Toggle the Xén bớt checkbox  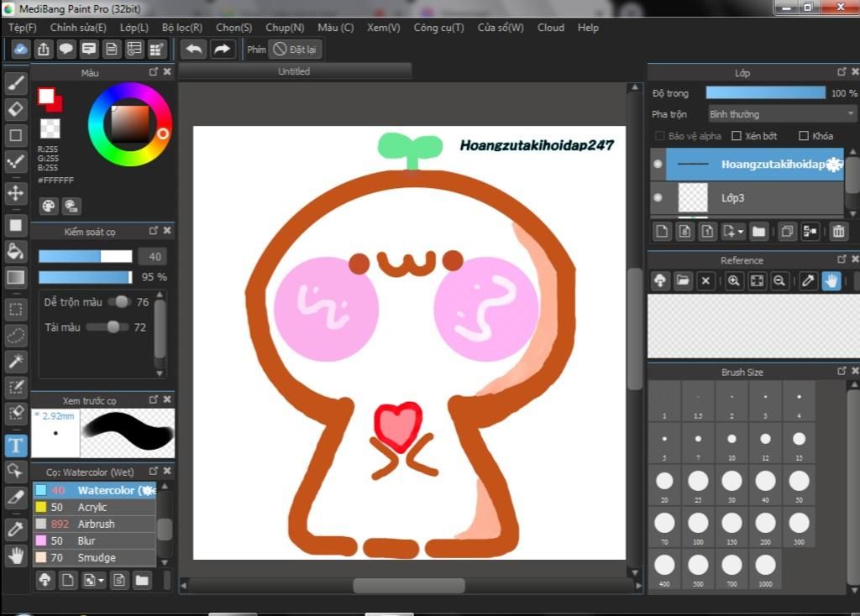(x=737, y=136)
